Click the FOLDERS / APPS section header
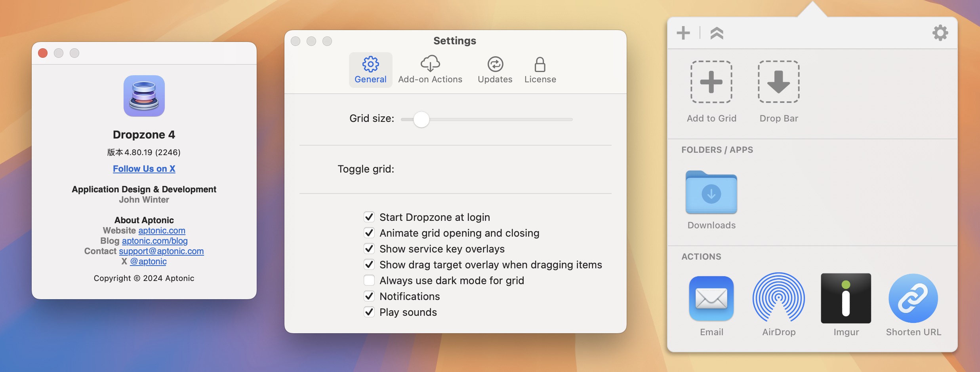This screenshot has width=980, height=372. [717, 150]
